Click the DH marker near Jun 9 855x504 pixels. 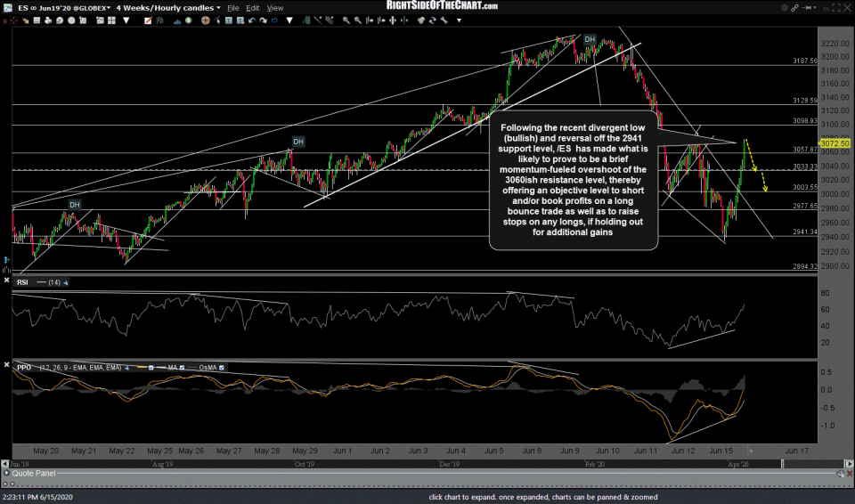590,39
